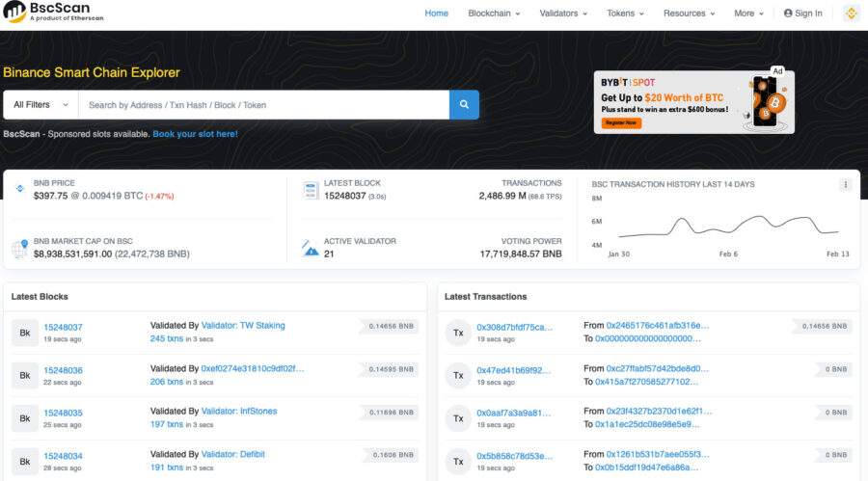Click the market cap globe icon
The image size is (868, 481).
pyautogui.click(x=20, y=249)
